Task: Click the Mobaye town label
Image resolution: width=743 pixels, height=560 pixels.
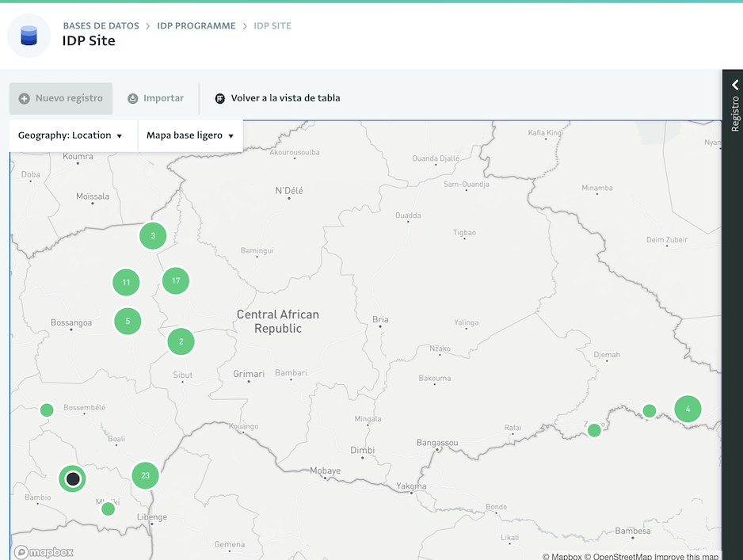Action: click(x=325, y=470)
